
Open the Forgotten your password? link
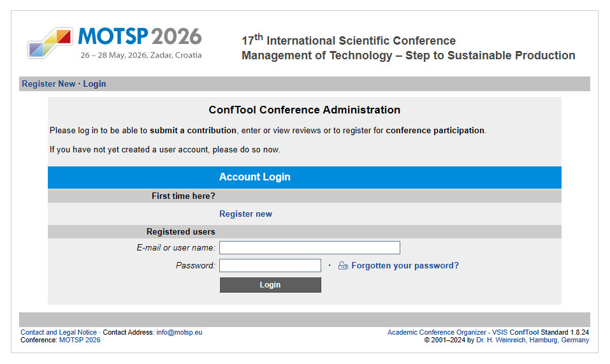pos(405,266)
